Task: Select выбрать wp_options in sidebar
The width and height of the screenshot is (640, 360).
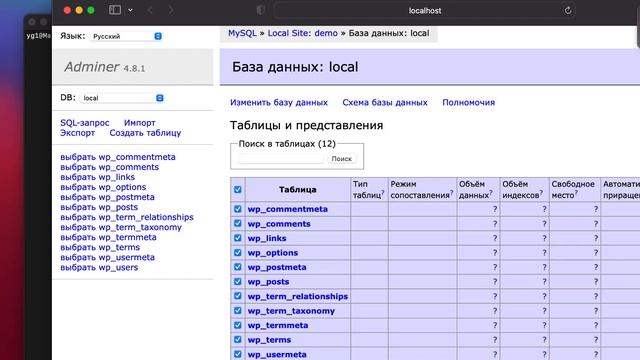Action: point(103,187)
